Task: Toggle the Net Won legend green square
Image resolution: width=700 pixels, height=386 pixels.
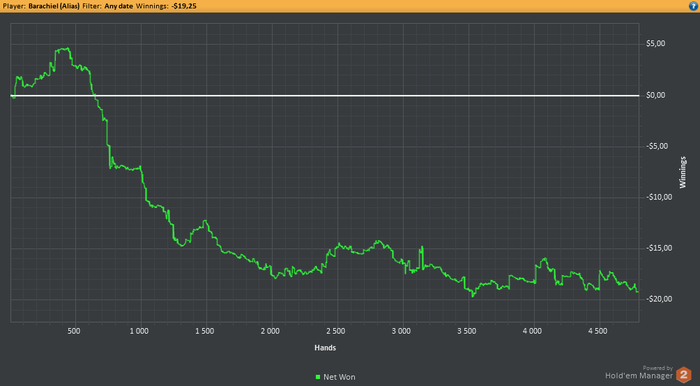Action: (318, 377)
